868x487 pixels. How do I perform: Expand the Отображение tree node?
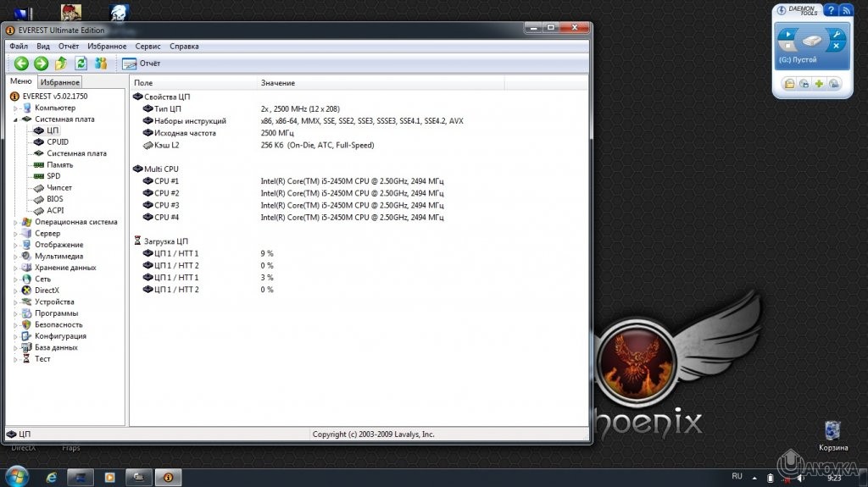(x=15, y=245)
